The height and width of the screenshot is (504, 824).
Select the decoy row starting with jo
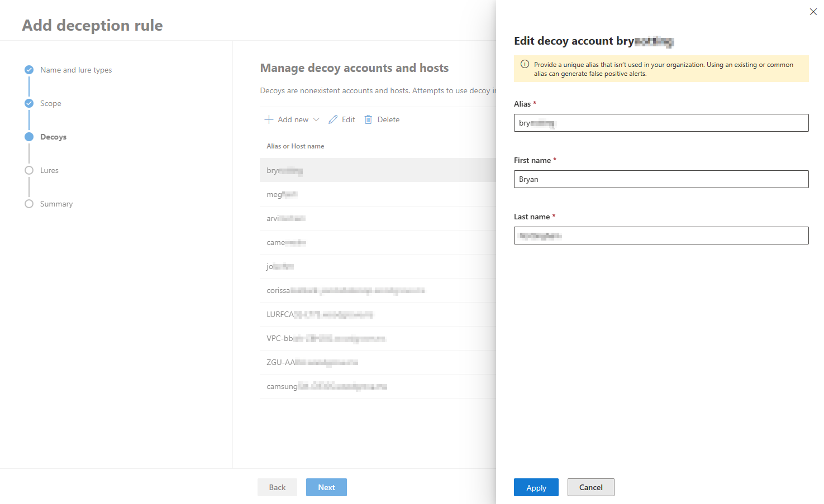(x=378, y=266)
